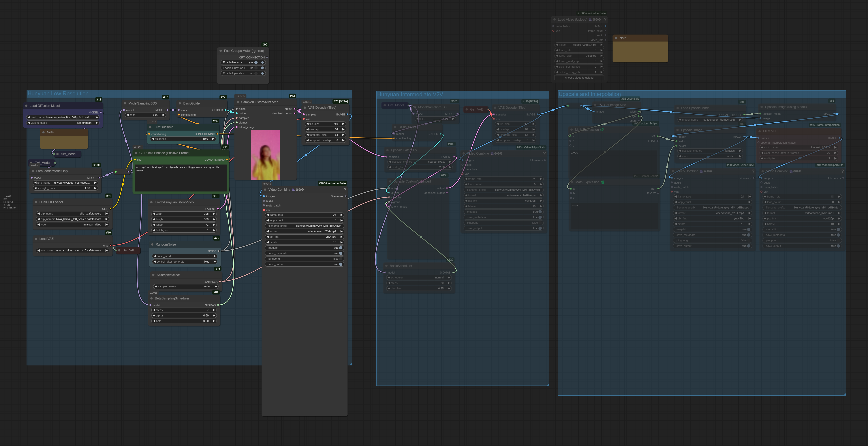Toggle the Enable Upscale group switch
Image resolution: width=868 pixels, height=446 pixels.
coord(256,73)
